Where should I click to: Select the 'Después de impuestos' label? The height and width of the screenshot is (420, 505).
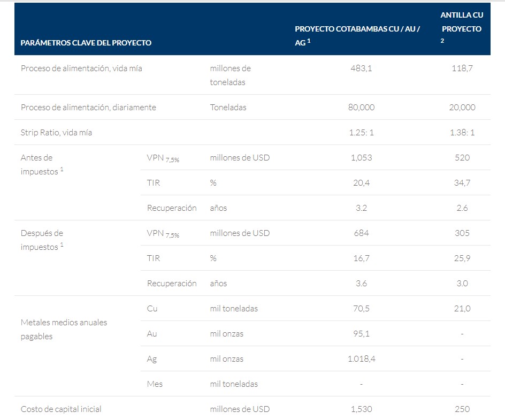tap(42, 240)
